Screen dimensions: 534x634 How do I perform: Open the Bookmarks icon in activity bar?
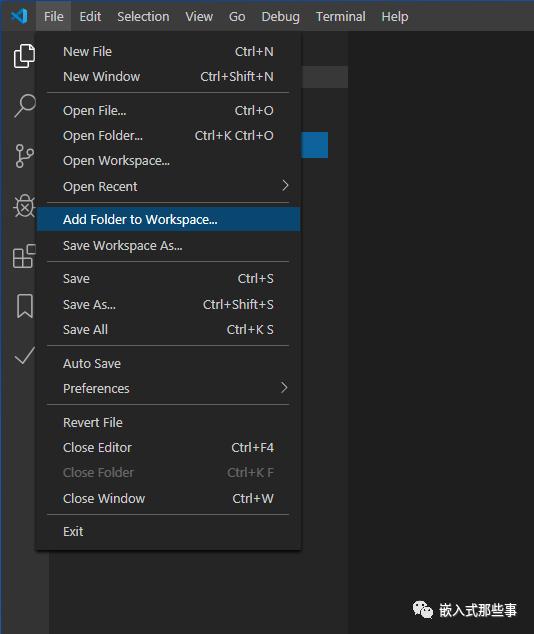tap(25, 306)
